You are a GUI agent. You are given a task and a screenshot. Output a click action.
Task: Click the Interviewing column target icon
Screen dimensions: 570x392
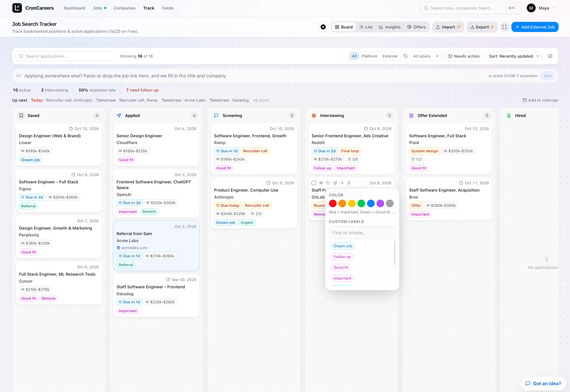point(314,116)
